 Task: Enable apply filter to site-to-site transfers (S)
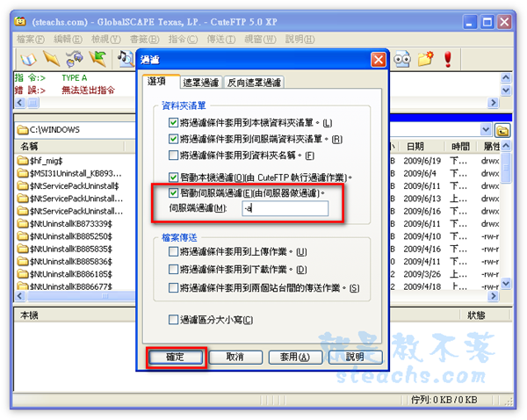pos(173,287)
